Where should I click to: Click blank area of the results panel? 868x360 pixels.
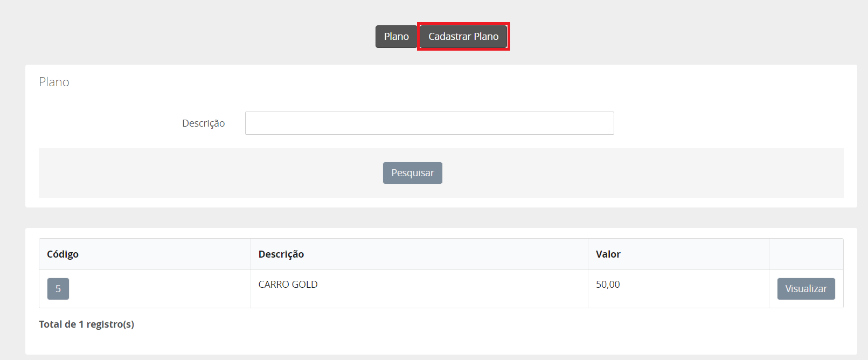[485, 337]
